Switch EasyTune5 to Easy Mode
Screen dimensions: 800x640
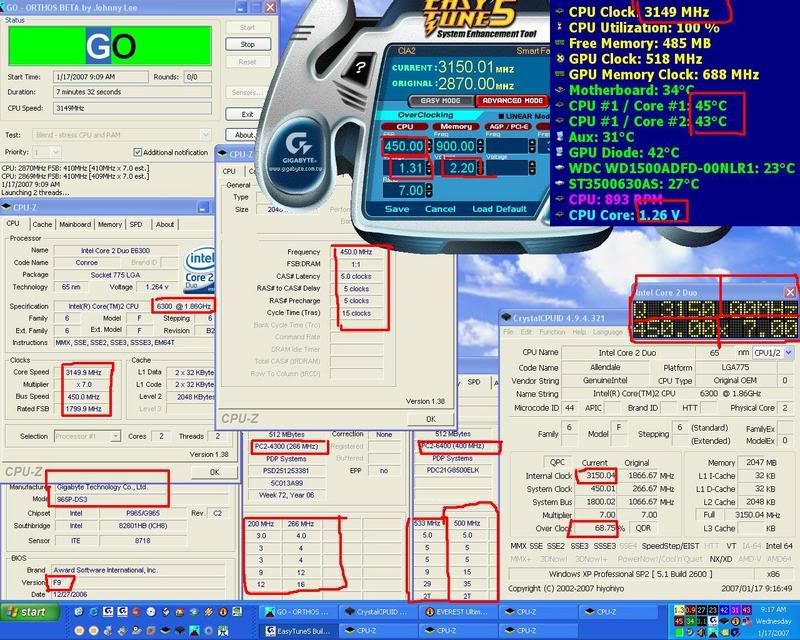tap(441, 101)
